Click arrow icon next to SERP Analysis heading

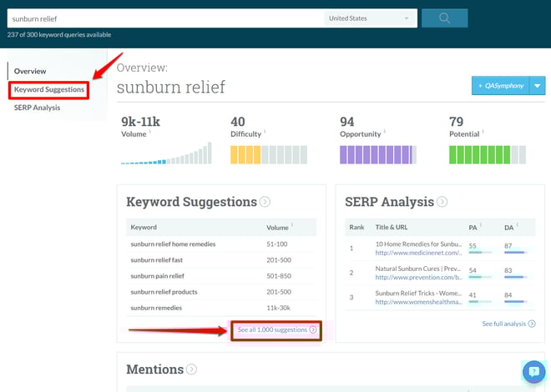(x=442, y=202)
